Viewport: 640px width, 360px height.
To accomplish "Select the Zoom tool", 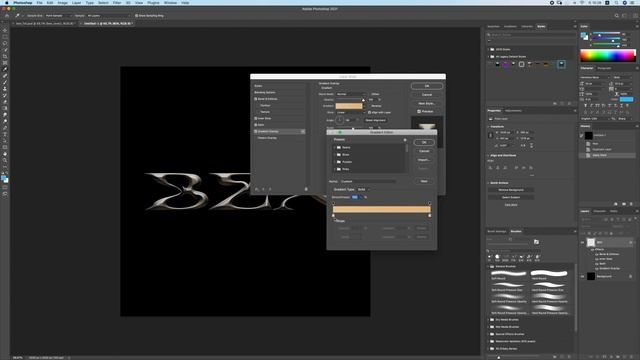I will tap(5, 160).
